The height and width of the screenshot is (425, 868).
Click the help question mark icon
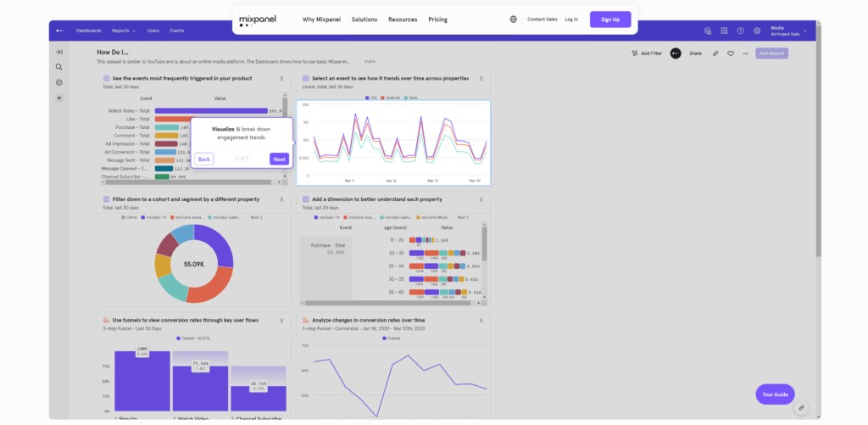click(x=741, y=31)
